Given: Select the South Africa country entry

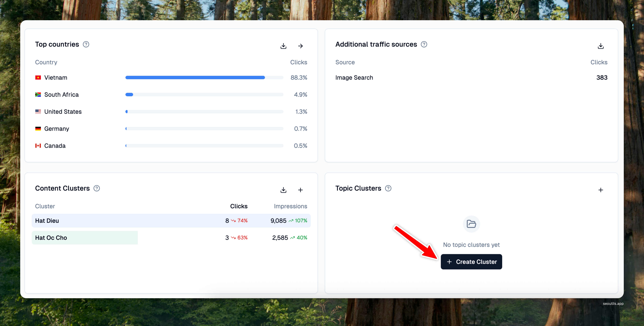Looking at the screenshot, I should (61, 94).
